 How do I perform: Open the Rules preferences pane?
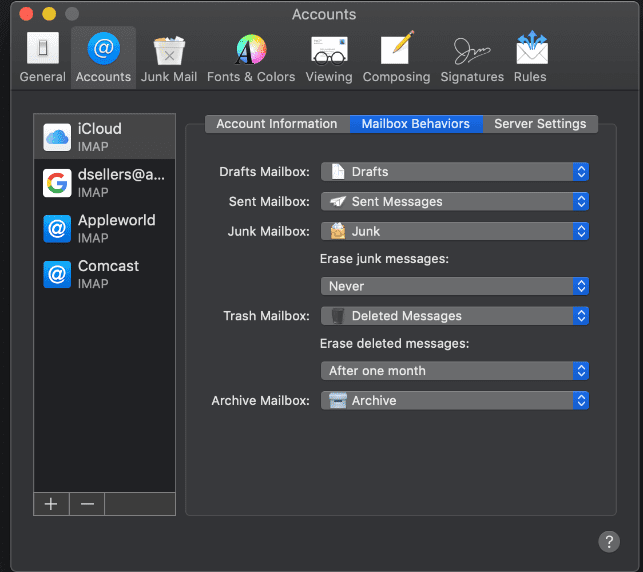[530, 58]
